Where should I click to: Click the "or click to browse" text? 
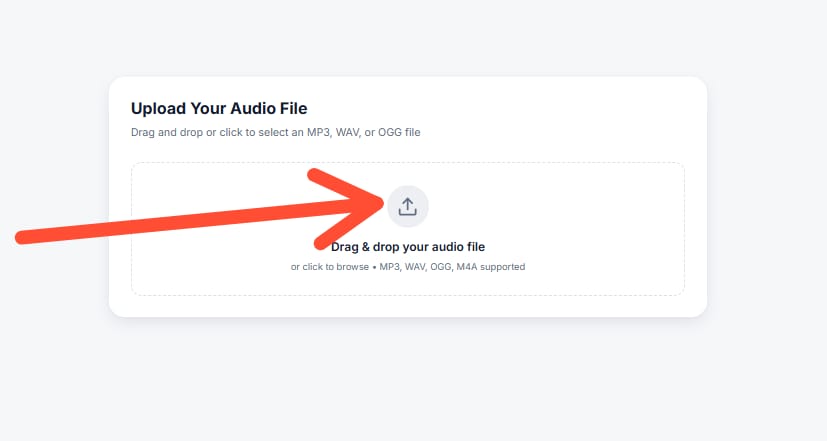click(x=328, y=267)
